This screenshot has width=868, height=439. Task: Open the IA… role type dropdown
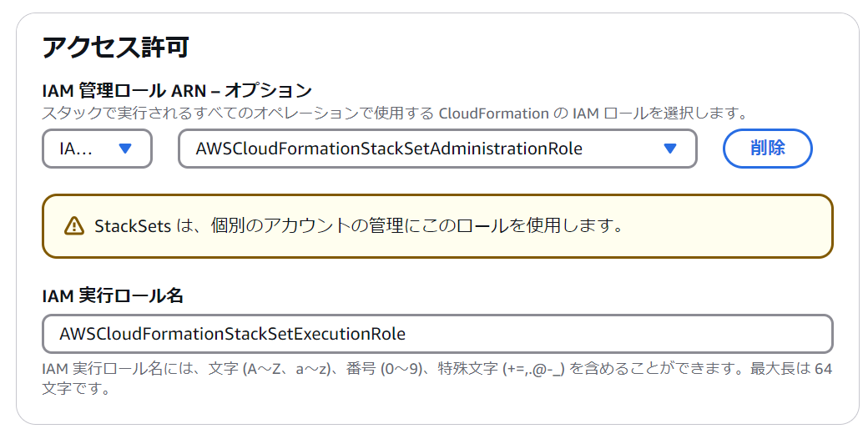97,149
